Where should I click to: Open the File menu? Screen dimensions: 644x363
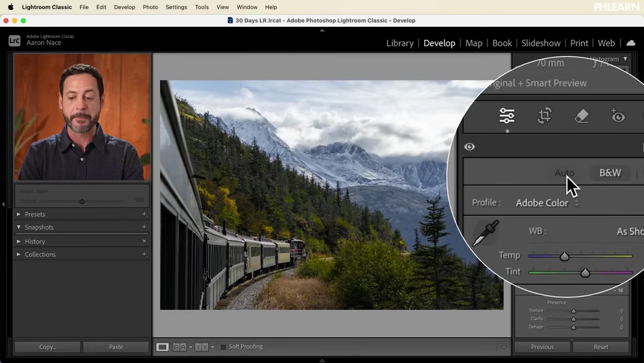84,7
